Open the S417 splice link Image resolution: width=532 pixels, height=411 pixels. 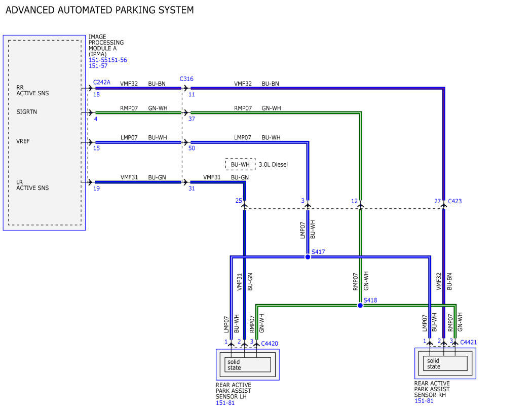coord(318,252)
